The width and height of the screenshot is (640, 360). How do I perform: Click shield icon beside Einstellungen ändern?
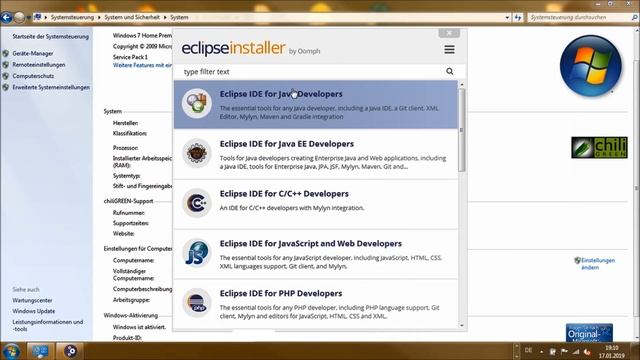(577, 260)
